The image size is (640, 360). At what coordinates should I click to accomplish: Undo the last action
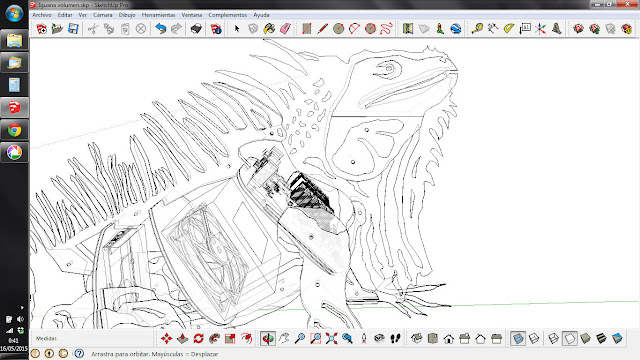point(161,29)
